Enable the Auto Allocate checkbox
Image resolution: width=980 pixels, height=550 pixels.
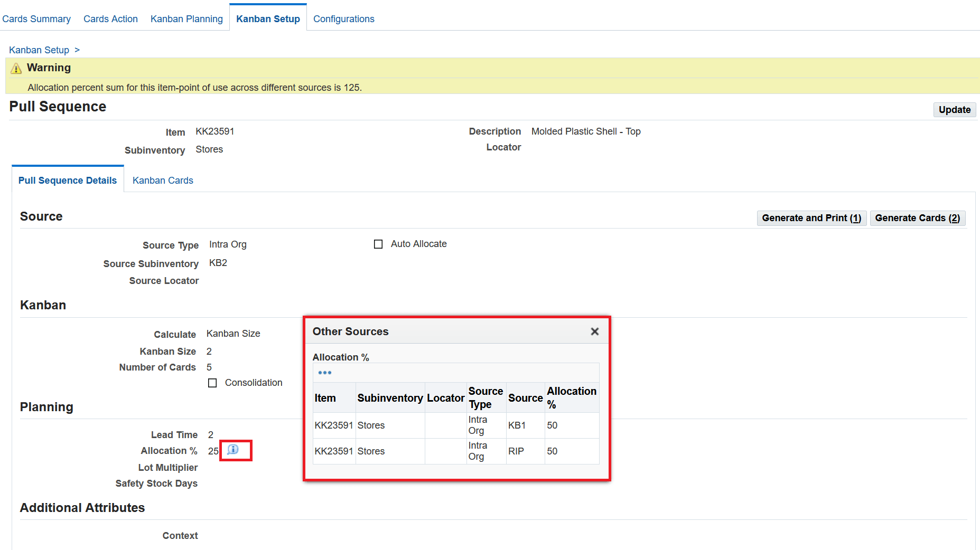click(378, 244)
